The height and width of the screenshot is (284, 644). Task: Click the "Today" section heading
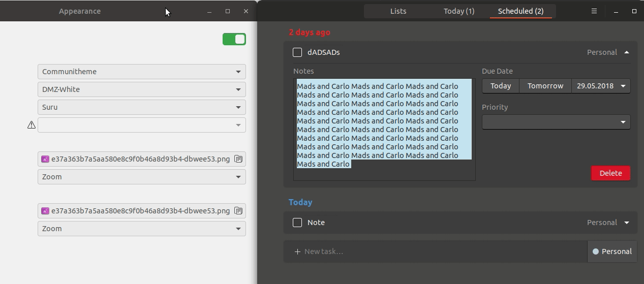(x=300, y=202)
